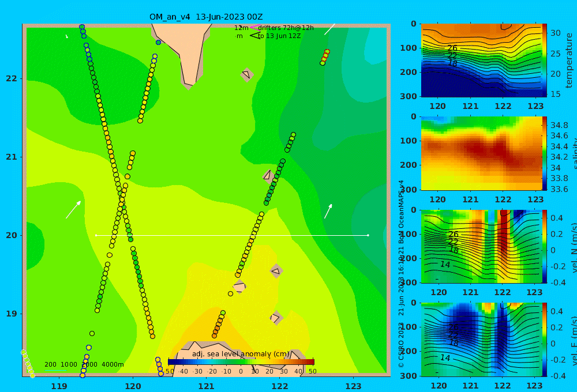Image resolution: width=577 pixels, height=392 pixels.
Task: Click the diamond island marker near 121.9°E, 18.9°N
Action: (x=276, y=318)
